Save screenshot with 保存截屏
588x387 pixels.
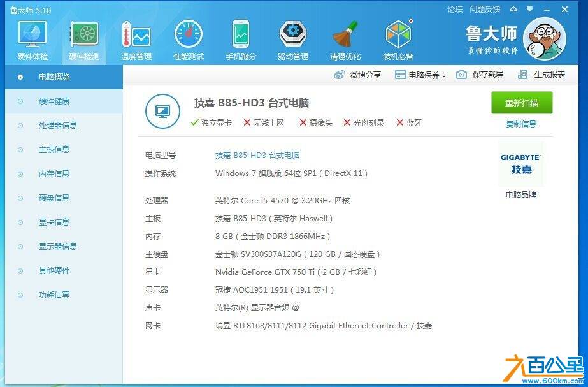(x=480, y=75)
